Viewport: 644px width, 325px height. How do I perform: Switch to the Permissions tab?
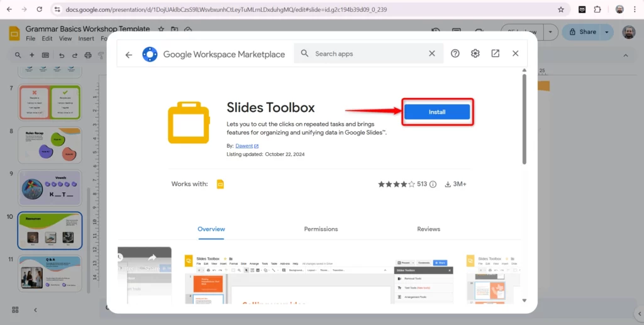click(321, 229)
